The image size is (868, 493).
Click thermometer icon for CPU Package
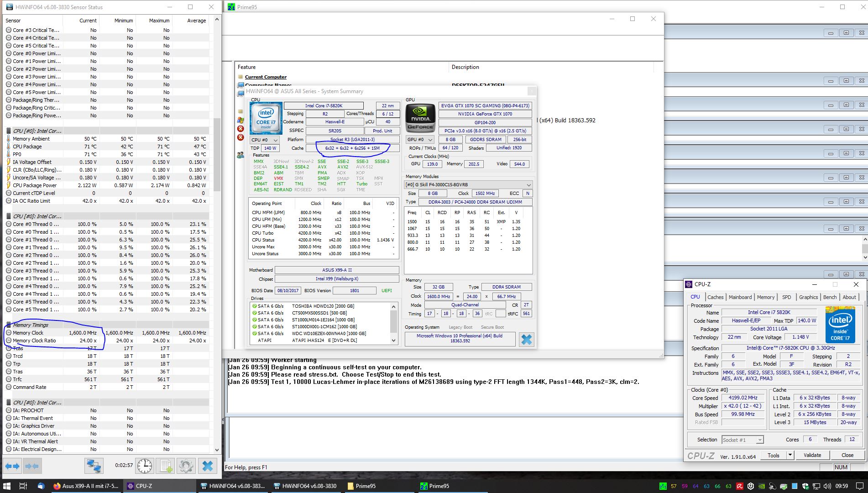coord(9,147)
